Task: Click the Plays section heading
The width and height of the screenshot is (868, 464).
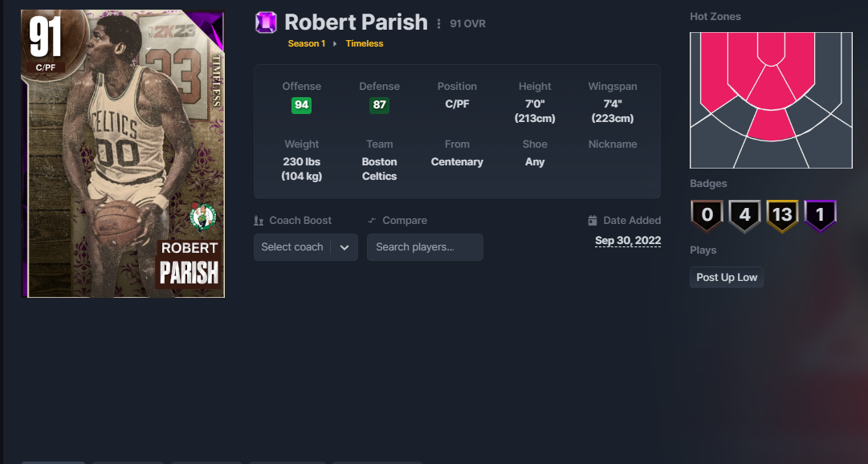Action: pos(703,250)
